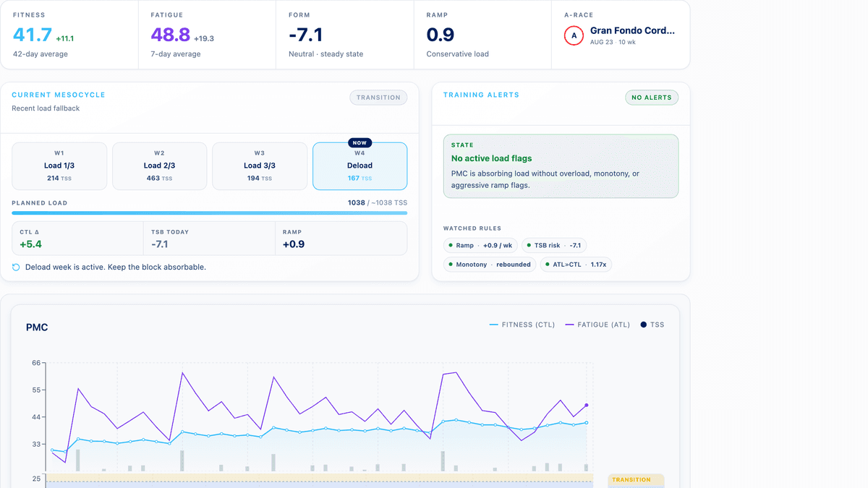Click the planned load progress bar
868x488 pixels.
pos(210,213)
